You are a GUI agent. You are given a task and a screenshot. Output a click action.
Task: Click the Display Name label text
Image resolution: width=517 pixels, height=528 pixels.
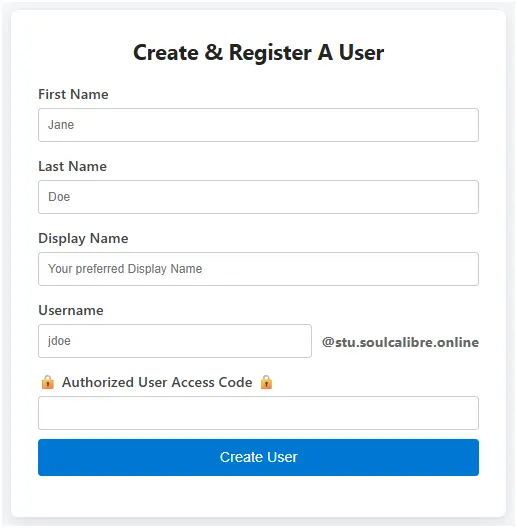coord(83,239)
